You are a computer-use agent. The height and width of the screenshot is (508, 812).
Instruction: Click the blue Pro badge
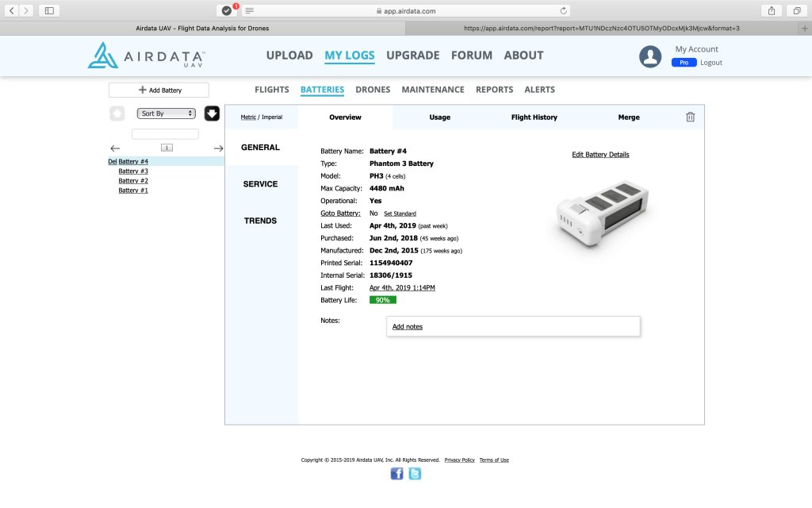[x=684, y=63]
